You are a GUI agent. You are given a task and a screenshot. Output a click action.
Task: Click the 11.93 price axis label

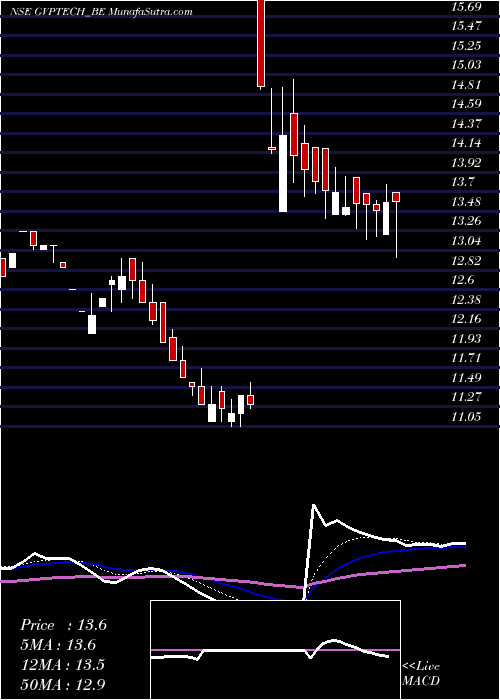[466, 339]
